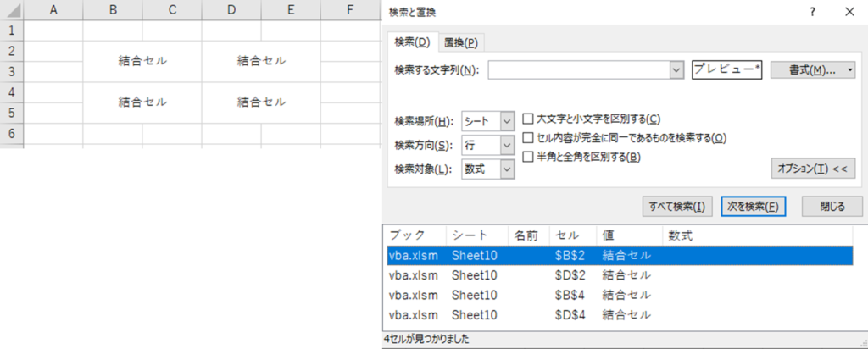Select column F header in spreadsheet

(350, 10)
